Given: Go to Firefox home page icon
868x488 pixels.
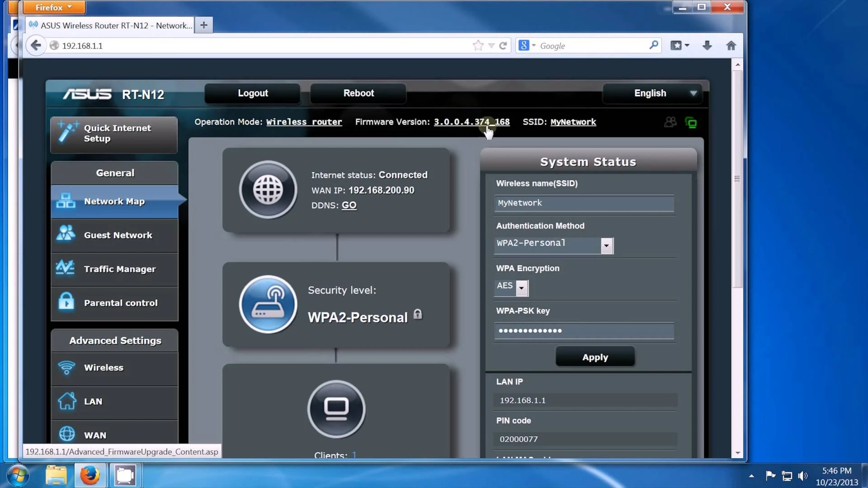Looking at the screenshot, I should coord(731,46).
